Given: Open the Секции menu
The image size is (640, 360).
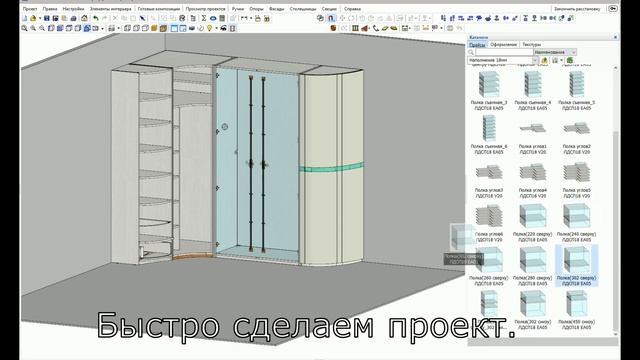Looking at the screenshot, I should (329, 9).
